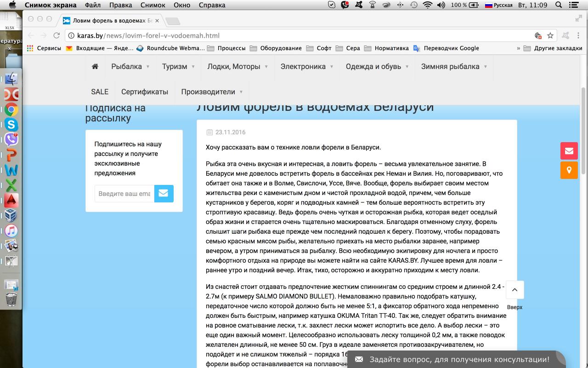Open the Сертификаты link

click(145, 92)
